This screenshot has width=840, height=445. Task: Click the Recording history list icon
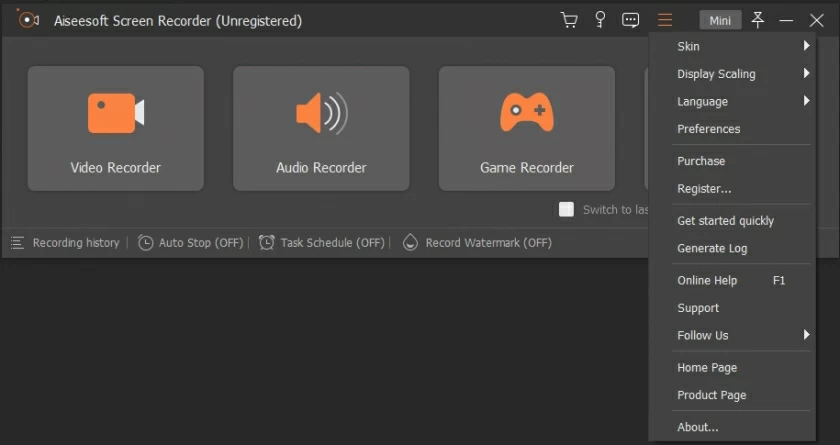pyautogui.click(x=17, y=243)
